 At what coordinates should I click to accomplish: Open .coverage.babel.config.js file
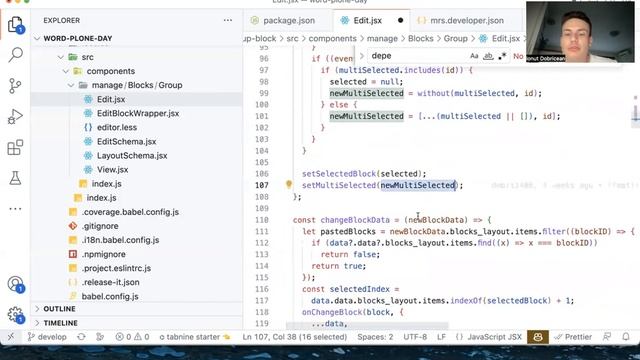point(137,212)
